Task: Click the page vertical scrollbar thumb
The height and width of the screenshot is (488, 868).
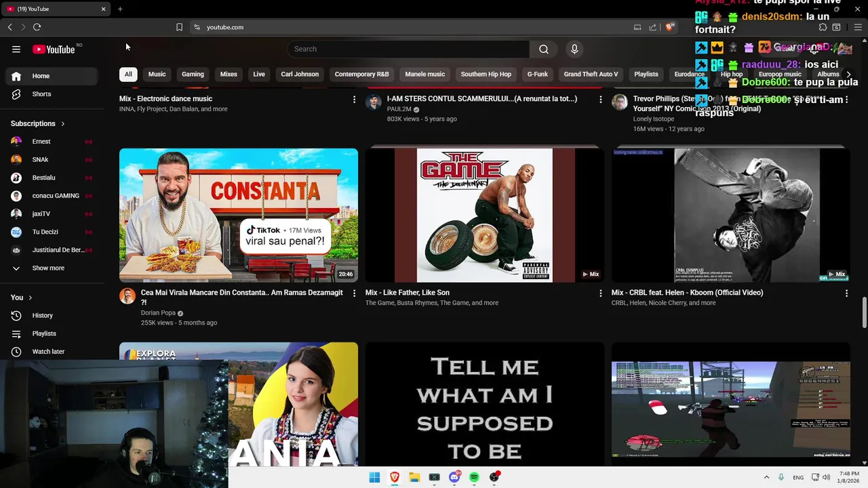Action: [864, 312]
